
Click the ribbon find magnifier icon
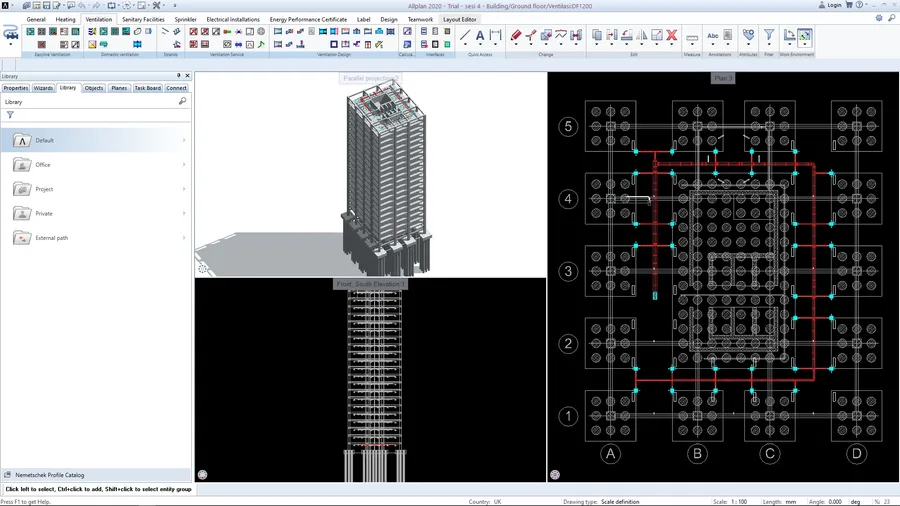point(891,18)
